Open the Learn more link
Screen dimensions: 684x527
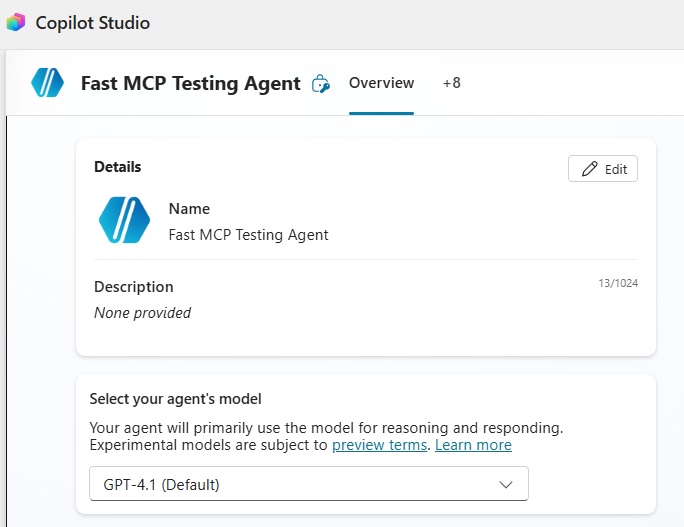coord(473,445)
